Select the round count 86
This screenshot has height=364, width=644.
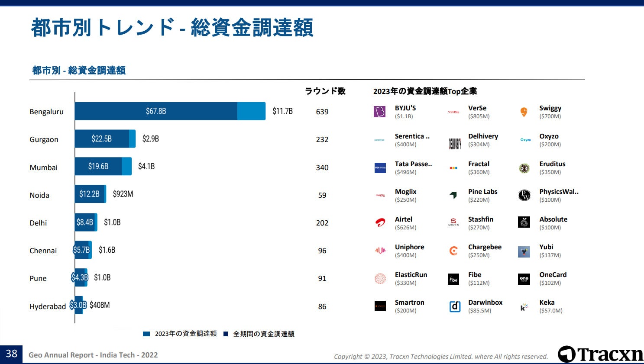tap(322, 306)
